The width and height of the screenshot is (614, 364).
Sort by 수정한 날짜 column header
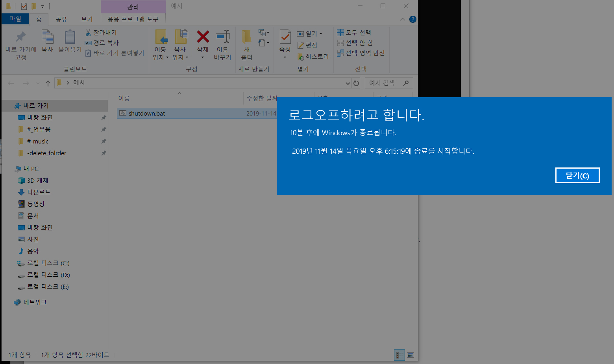(x=262, y=98)
